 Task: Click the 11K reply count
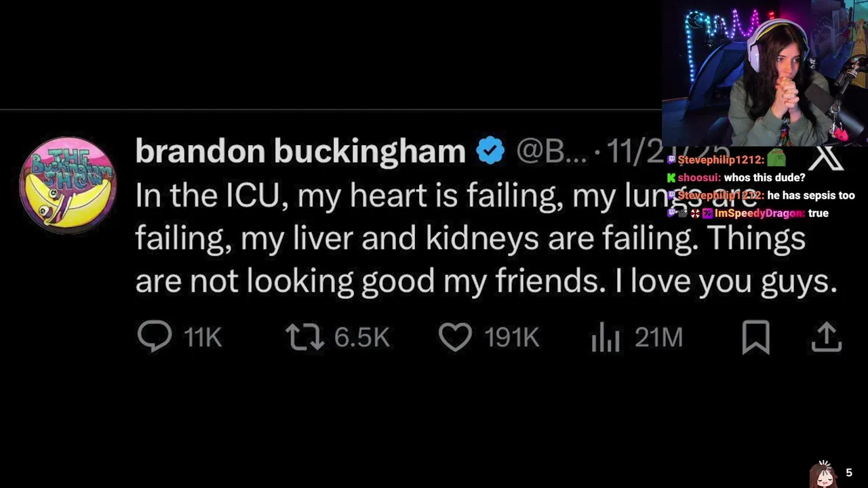pos(203,337)
